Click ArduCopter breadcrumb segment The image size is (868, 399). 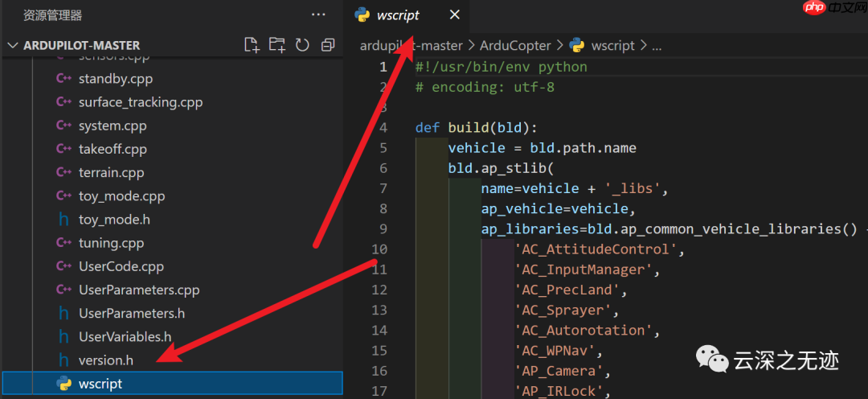click(x=515, y=46)
